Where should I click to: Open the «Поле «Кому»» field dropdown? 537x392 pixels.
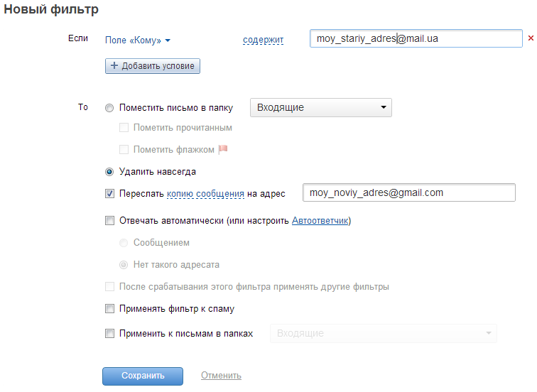(138, 40)
